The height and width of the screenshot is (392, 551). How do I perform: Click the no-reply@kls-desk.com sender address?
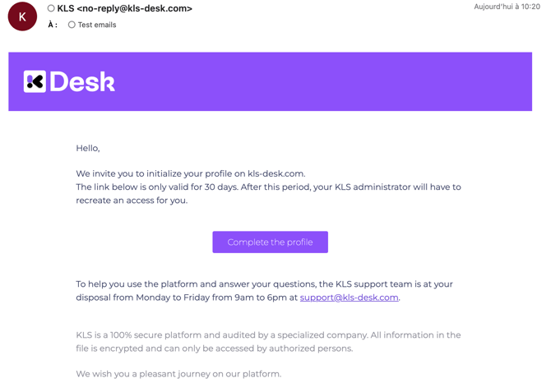click(135, 8)
